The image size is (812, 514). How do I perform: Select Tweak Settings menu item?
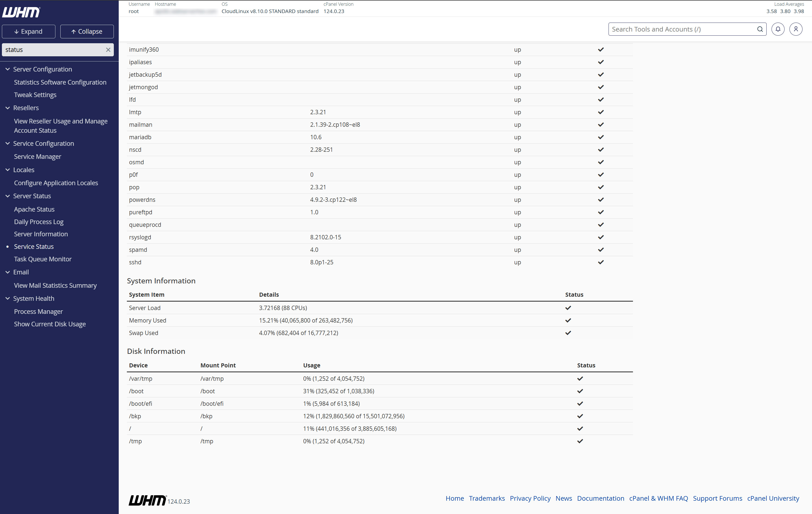[35, 95]
